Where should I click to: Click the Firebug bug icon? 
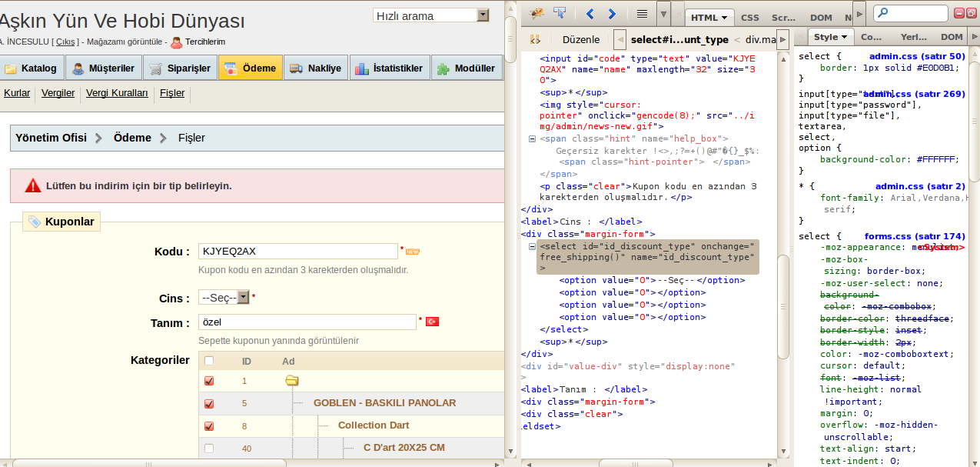(x=537, y=13)
